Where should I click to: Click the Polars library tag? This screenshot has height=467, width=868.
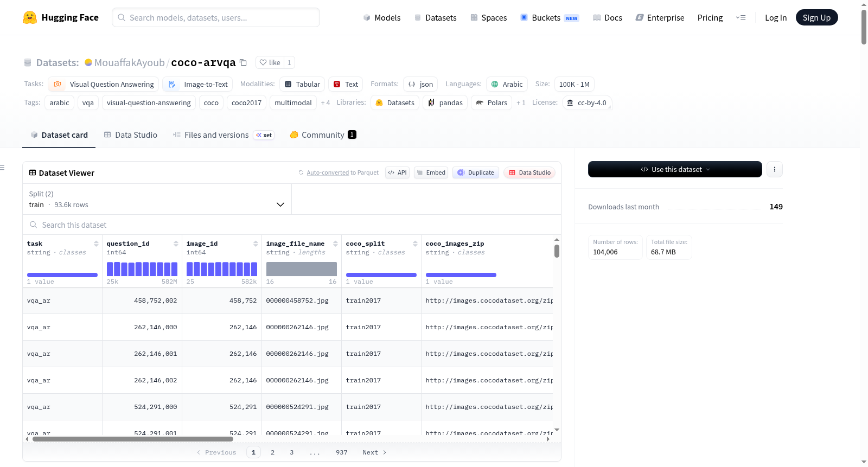click(492, 103)
